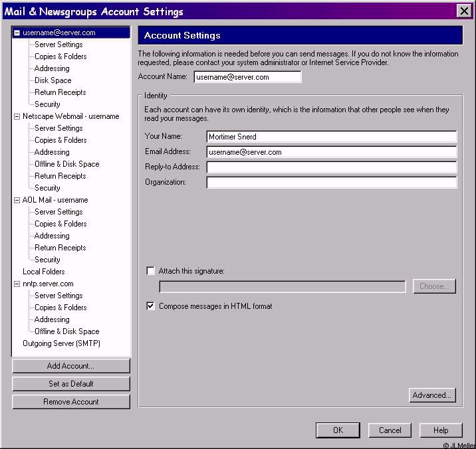Uncheck Compose messages in HTML format

pos(151,306)
